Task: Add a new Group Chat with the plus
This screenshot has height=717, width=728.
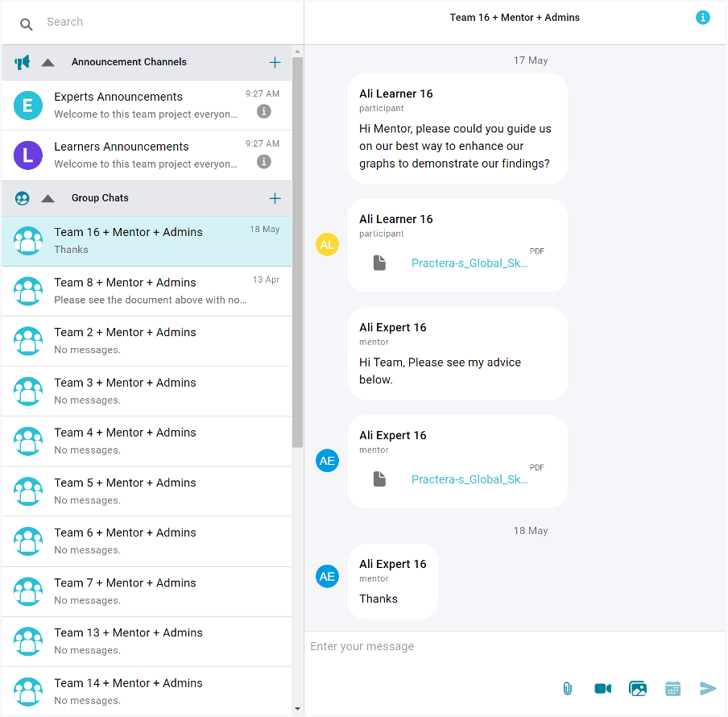Action: (x=275, y=198)
